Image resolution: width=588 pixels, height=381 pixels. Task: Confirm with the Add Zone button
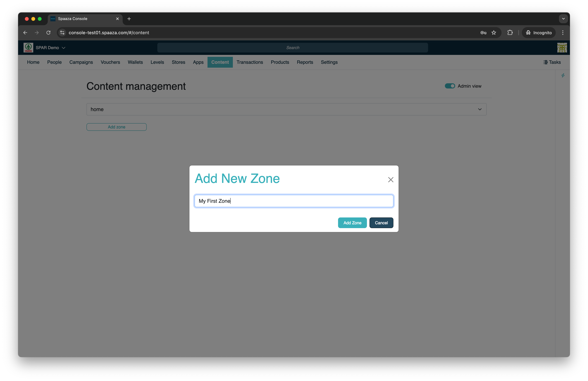tap(352, 223)
